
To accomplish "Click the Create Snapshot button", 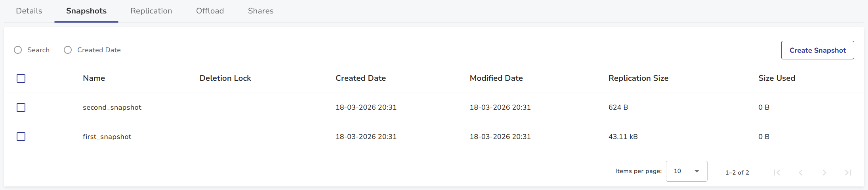I will [x=817, y=50].
